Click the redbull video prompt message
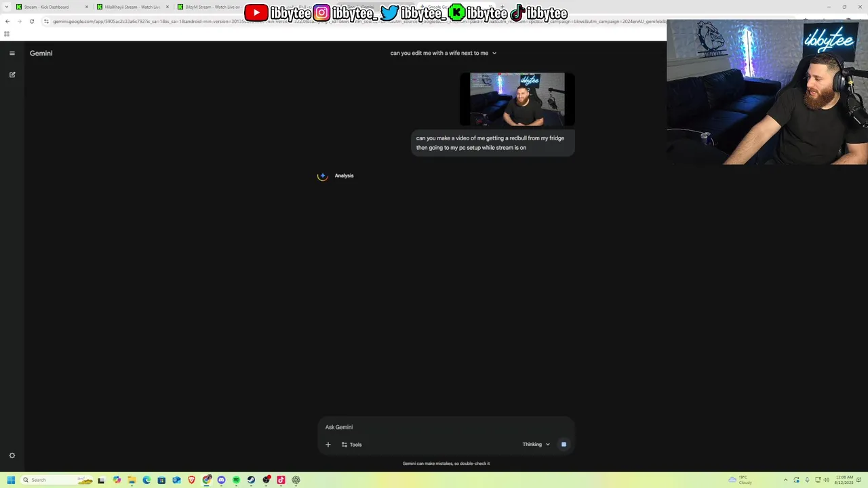The image size is (868, 488). pos(493,143)
